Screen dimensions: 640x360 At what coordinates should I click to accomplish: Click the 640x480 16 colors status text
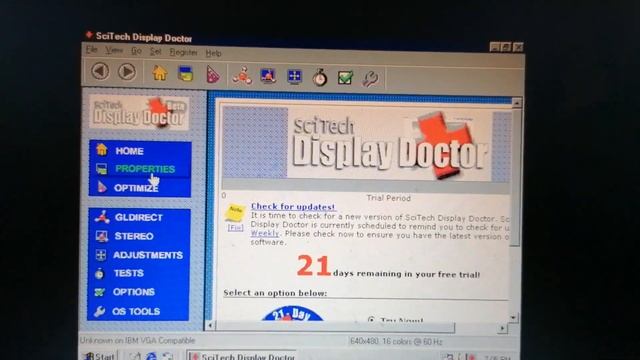(x=396, y=341)
